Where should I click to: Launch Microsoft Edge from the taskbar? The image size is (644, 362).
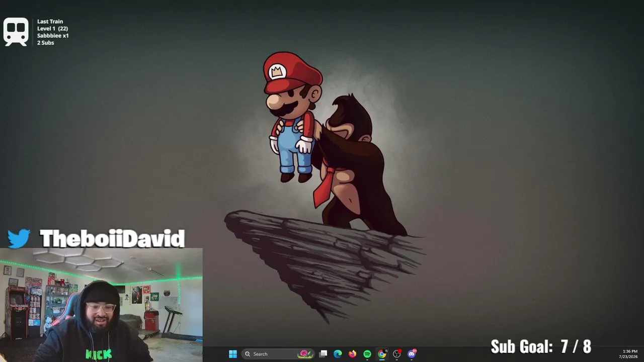click(338, 354)
